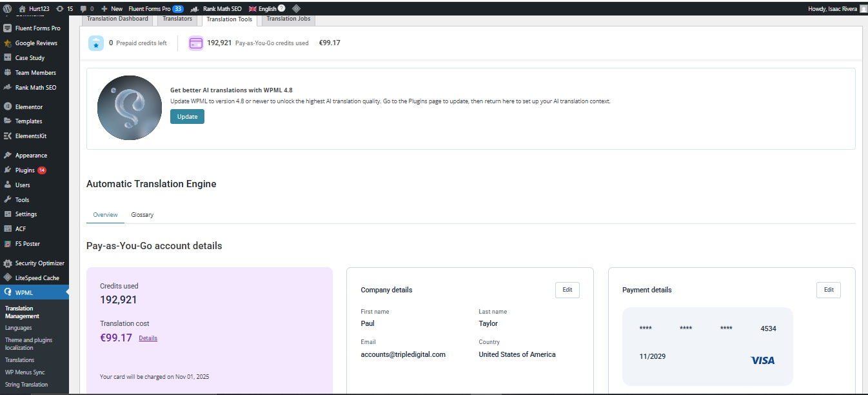
Task: Click the Google Reviews star icon
Action: (8, 43)
